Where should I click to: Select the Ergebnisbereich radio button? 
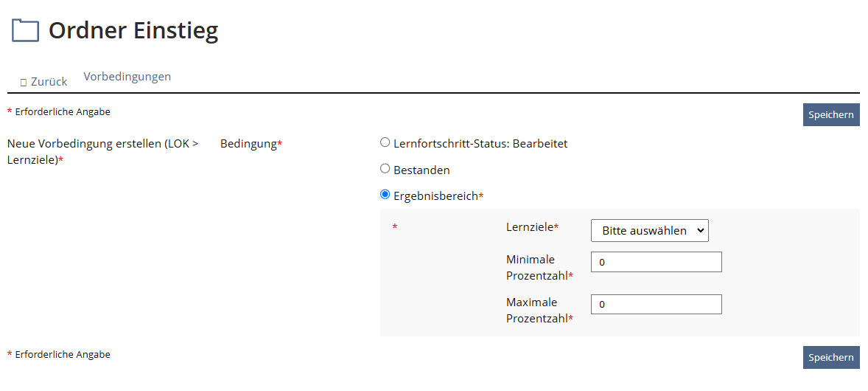[x=385, y=195]
